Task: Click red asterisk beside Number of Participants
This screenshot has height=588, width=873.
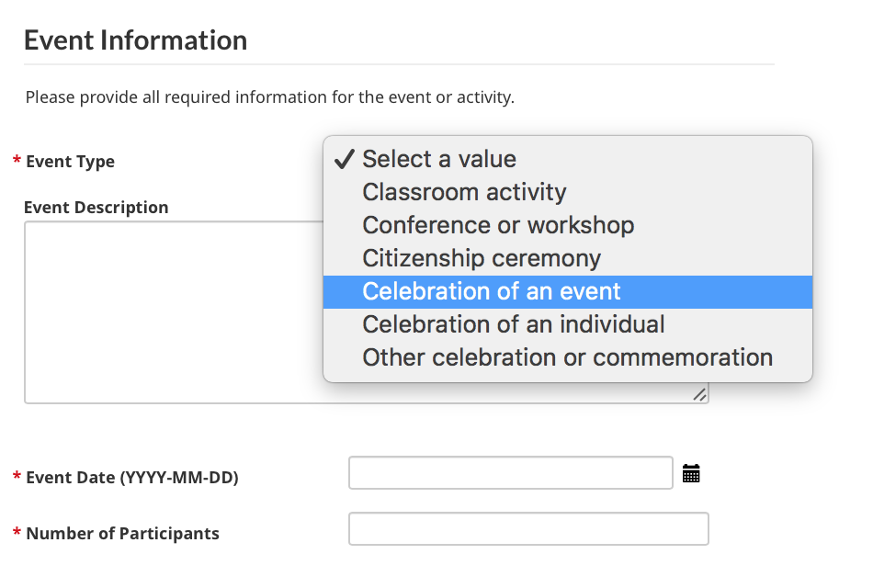Action: coord(17,533)
